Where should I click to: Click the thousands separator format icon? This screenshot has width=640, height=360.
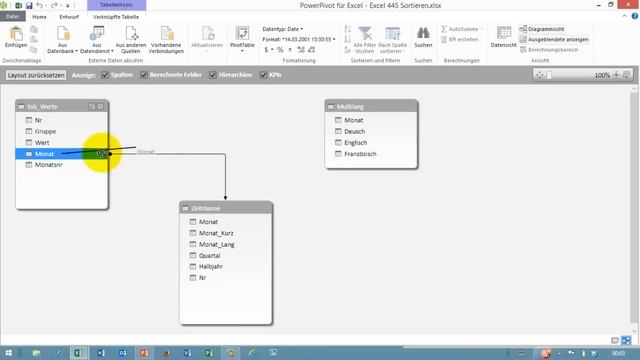pyautogui.click(x=290, y=50)
